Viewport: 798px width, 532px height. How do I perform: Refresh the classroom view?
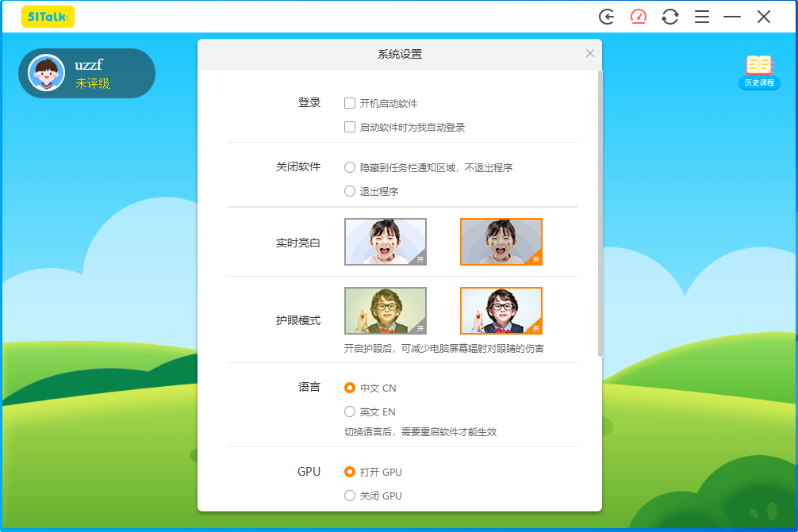point(669,16)
